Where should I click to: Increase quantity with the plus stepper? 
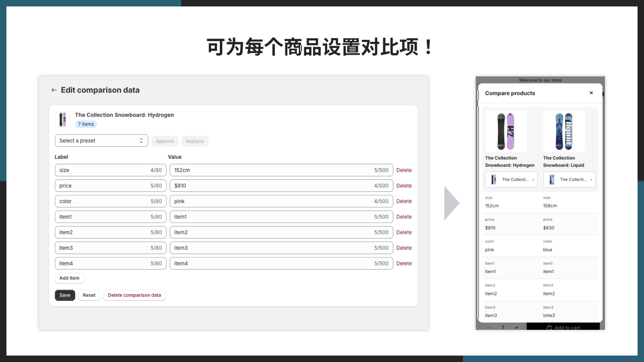click(x=516, y=327)
